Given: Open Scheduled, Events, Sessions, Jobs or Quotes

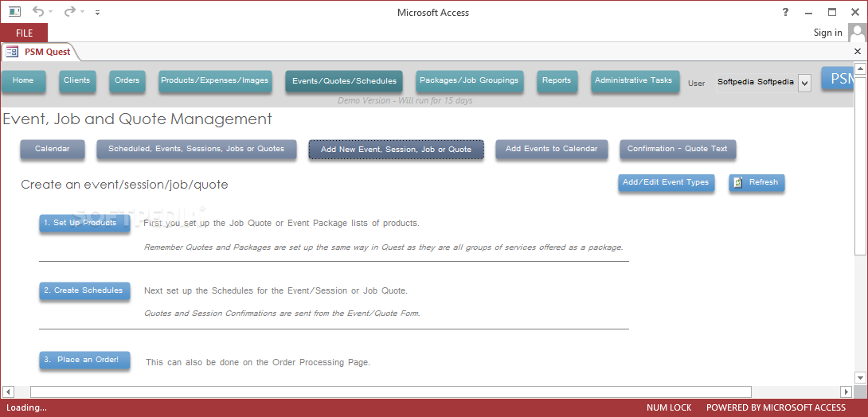Looking at the screenshot, I should (x=197, y=150).
